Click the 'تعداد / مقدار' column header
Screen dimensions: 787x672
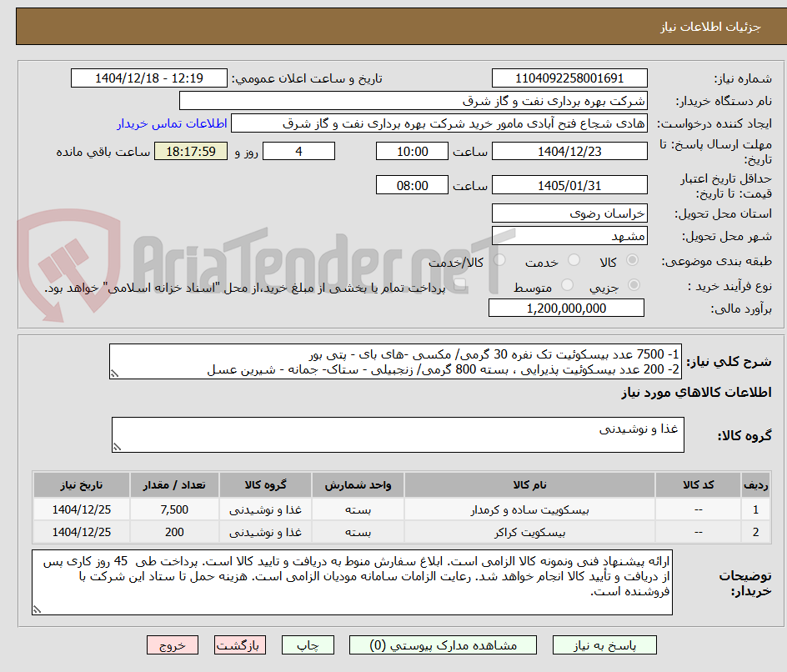pos(174,484)
